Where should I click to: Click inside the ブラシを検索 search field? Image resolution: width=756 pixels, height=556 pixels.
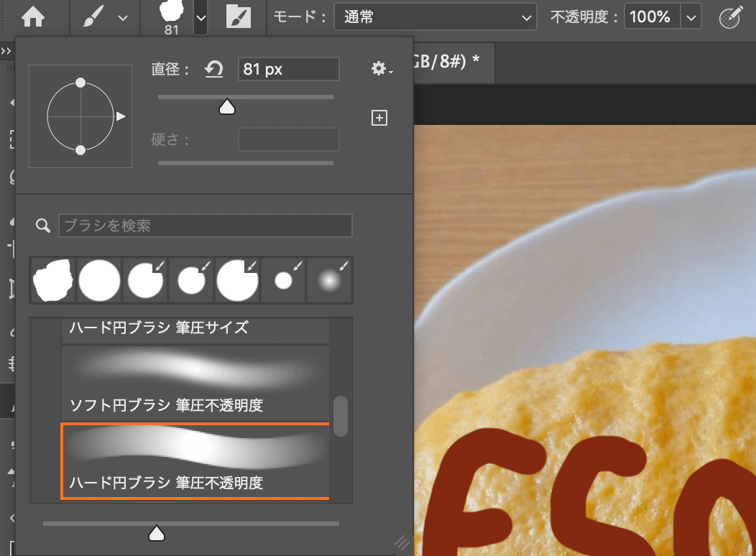click(x=205, y=225)
